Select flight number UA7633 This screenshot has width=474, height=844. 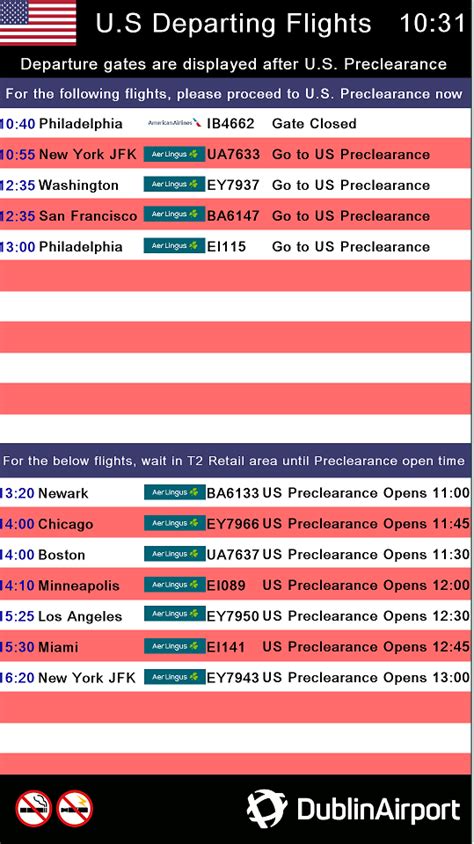pyautogui.click(x=233, y=154)
